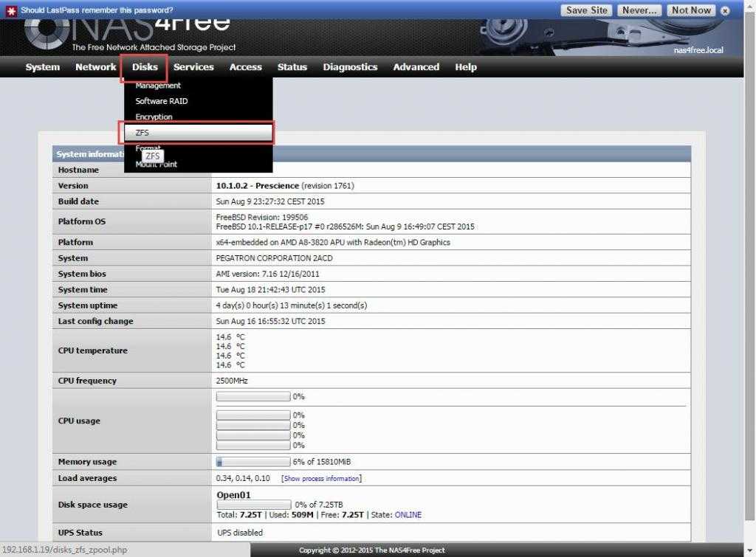
Task: Open the Never... dropdown button
Action: pos(639,10)
